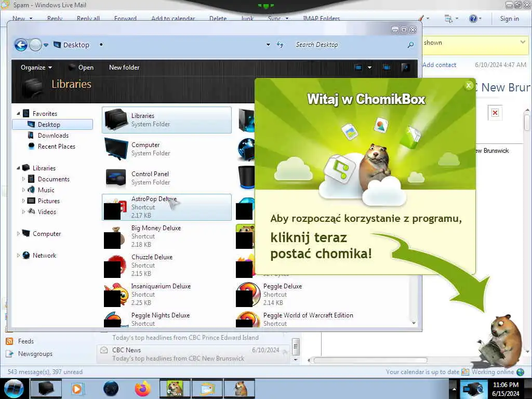
Task: Select Peggle World of Warcraft Edition shortcut
Action: (299, 319)
